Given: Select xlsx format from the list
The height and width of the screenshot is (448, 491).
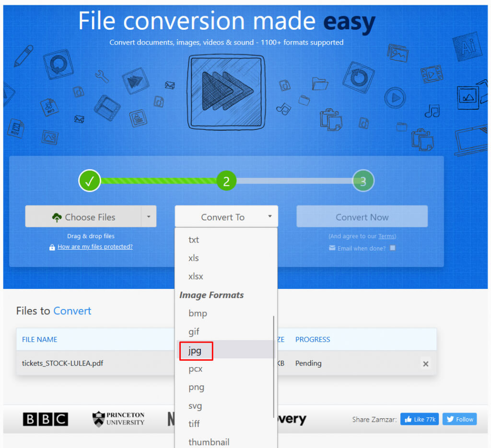Looking at the screenshot, I should click(196, 276).
